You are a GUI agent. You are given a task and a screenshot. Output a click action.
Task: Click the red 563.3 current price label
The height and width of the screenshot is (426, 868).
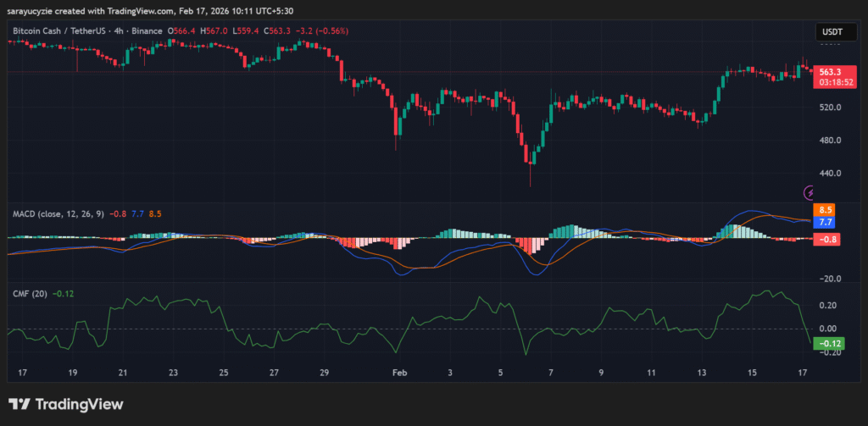click(830, 72)
